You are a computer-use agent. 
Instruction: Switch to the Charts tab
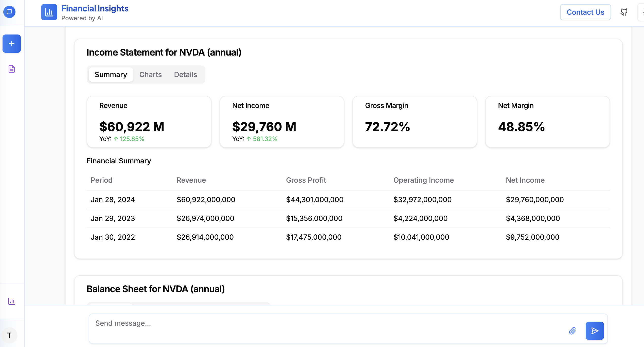click(150, 75)
